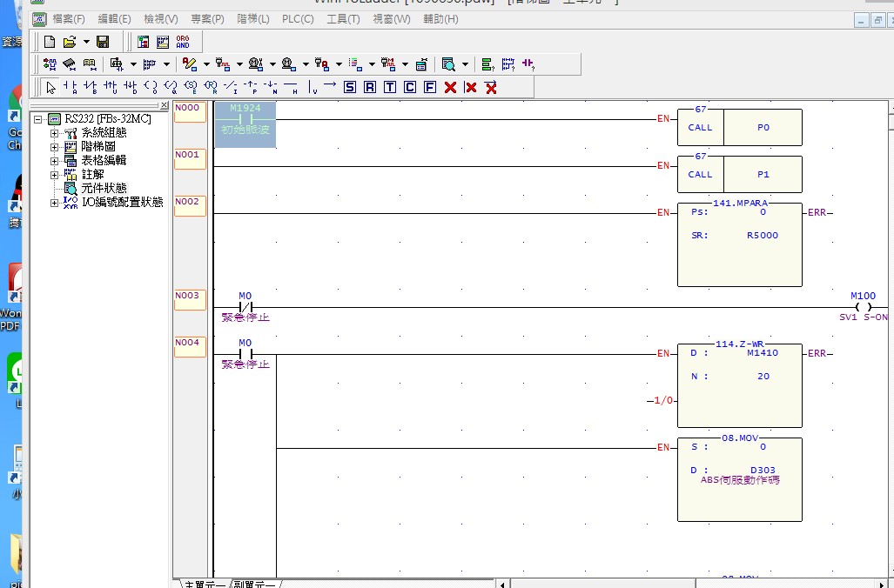
Task: Create a new project file
Action: [50, 42]
